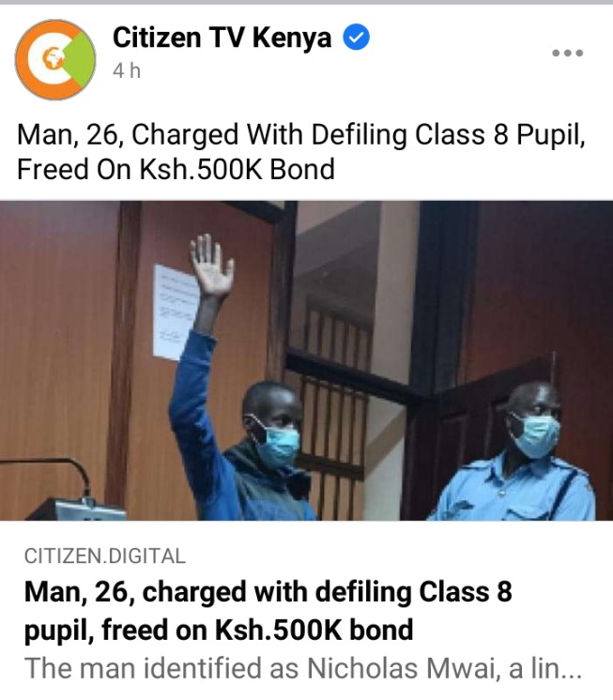Image resolution: width=613 pixels, height=700 pixels.
Task: Expand the truncated description at the ellipsis
Action: tap(571, 669)
